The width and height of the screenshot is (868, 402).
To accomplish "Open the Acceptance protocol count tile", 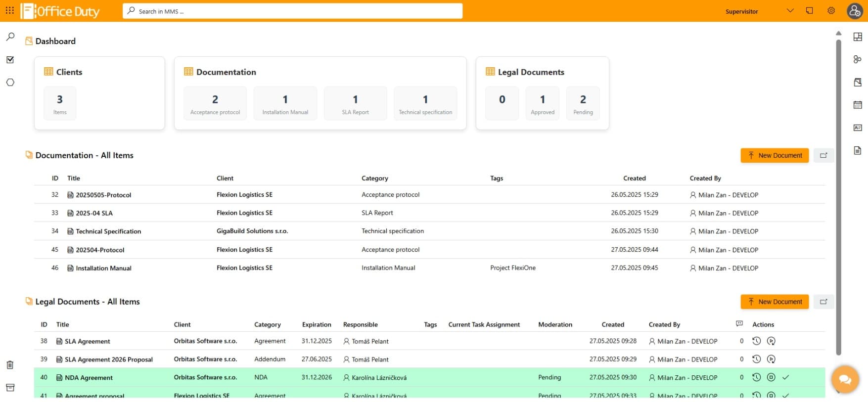I will [215, 103].
